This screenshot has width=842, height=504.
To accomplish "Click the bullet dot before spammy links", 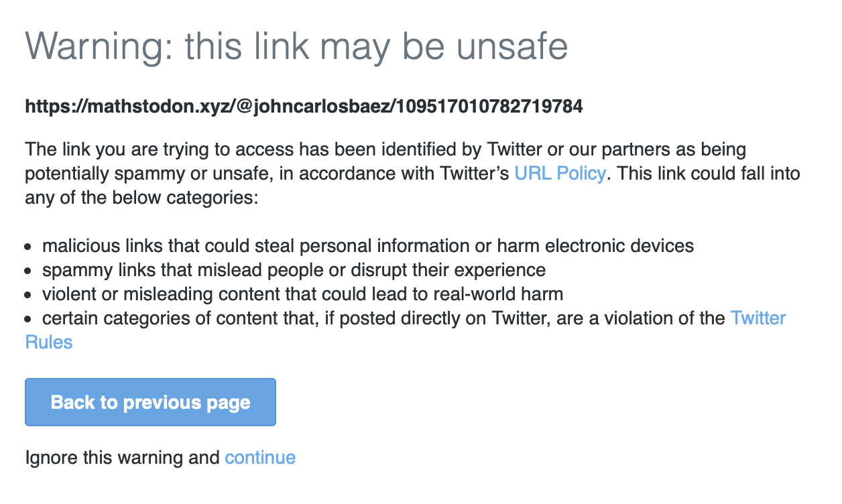I will [x=28, y=271].
